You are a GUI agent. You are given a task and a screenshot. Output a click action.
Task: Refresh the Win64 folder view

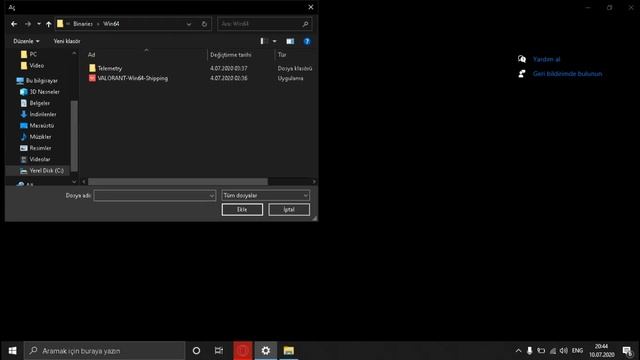pos(204,24)
